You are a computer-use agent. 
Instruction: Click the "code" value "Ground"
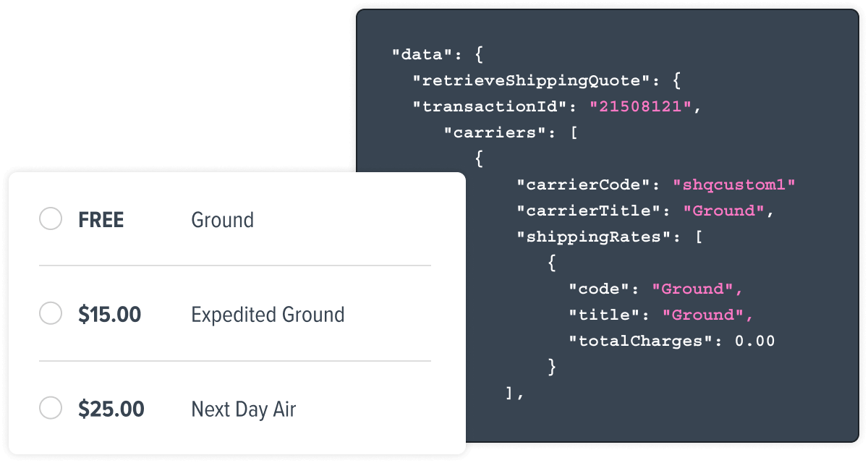coord(693,289)
